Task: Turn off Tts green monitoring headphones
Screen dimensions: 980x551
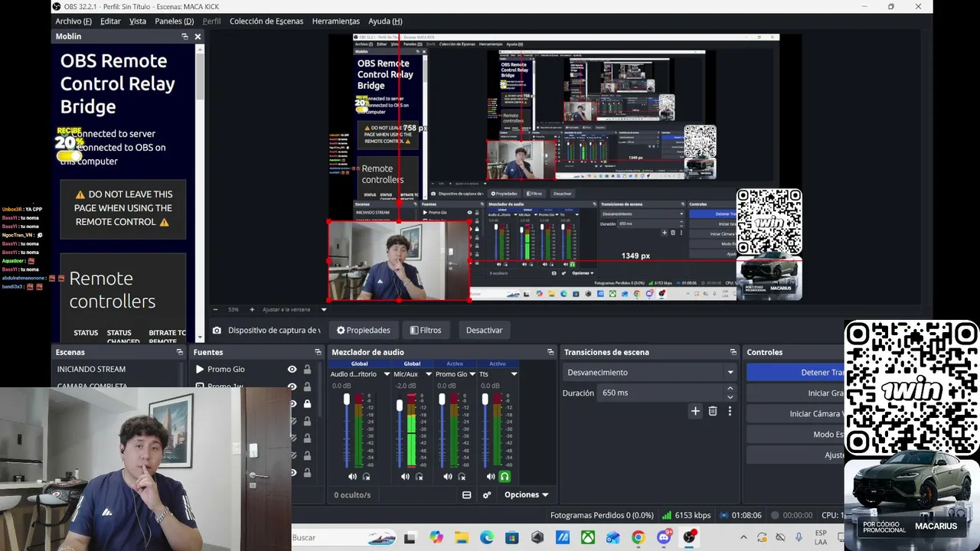Action: pos(505,477)
